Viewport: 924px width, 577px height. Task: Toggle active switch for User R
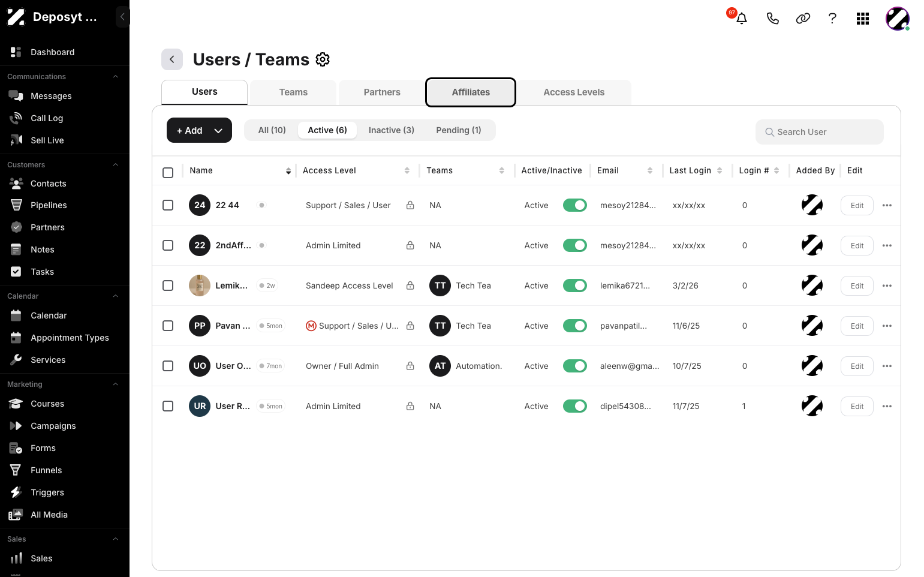(574, 406)
